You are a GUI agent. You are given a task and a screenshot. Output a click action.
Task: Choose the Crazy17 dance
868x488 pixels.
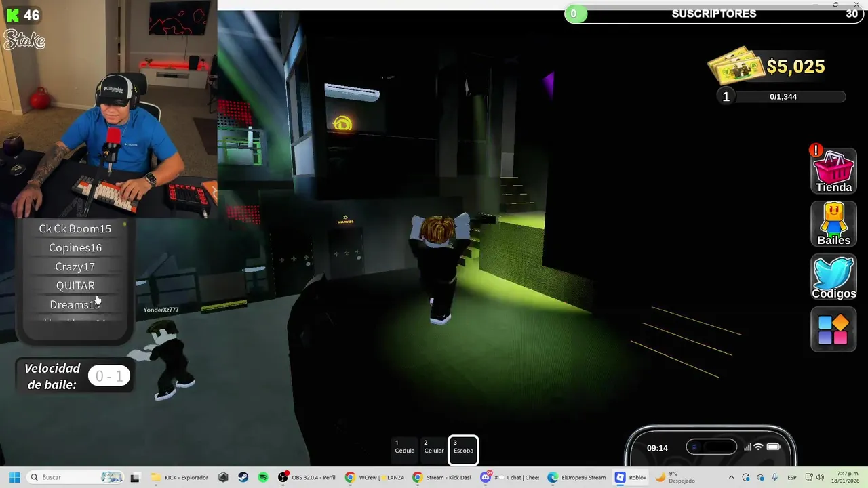click(75, 267)
